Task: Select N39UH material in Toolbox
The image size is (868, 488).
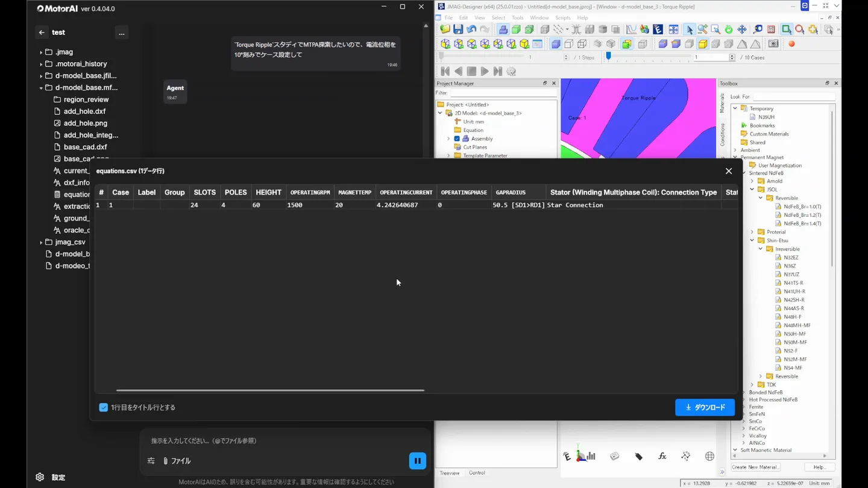Action: (766, 117)
